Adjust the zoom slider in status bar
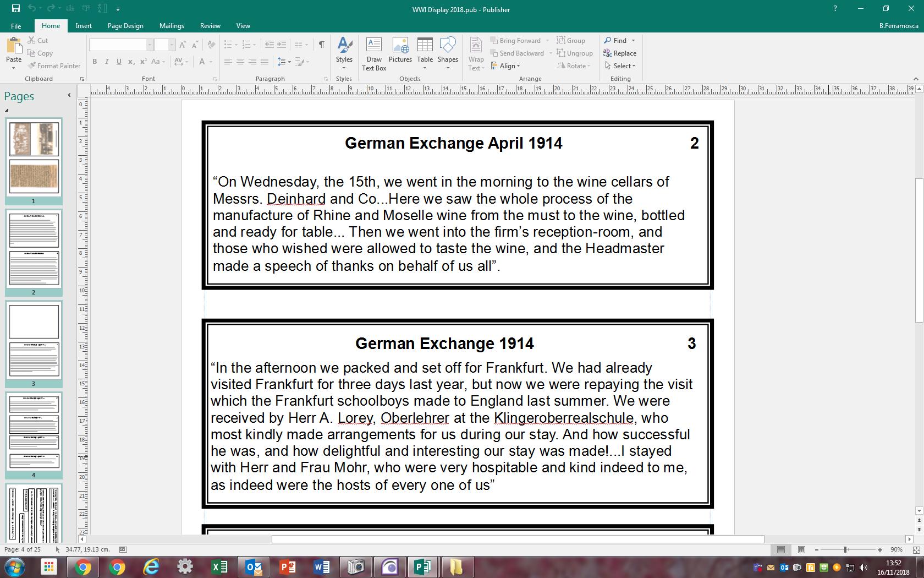The height and width of the screenshot is (578, 924). pos(845,549)
